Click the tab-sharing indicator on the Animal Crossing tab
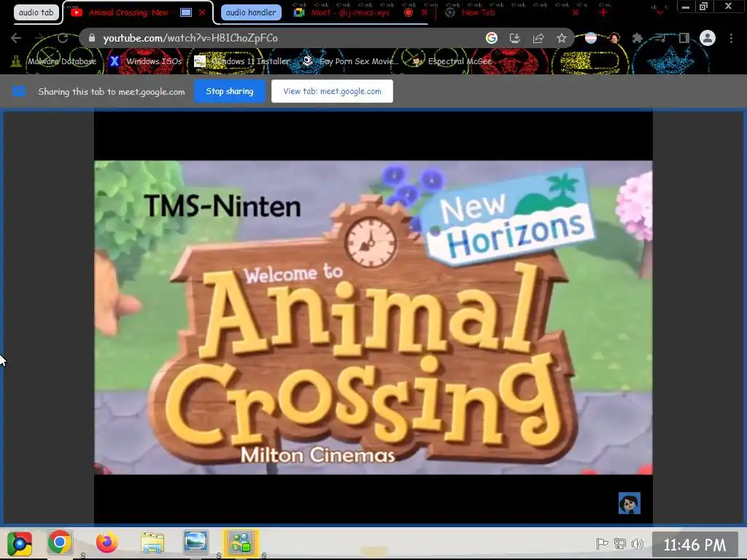Image resolution: width=747 pixels, height=560 pixels. click(186, 12)
